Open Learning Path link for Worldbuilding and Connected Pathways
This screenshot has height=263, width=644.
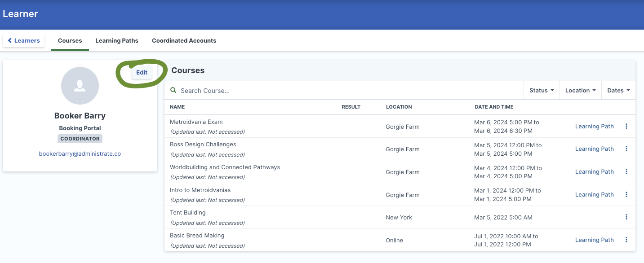tap(594, 172)
